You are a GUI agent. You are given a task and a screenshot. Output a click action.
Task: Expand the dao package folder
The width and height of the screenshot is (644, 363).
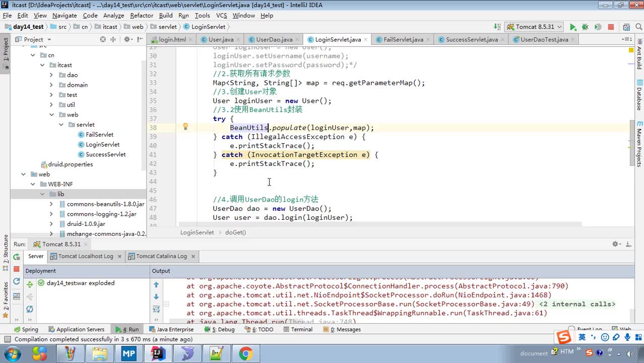click(51, 75)
